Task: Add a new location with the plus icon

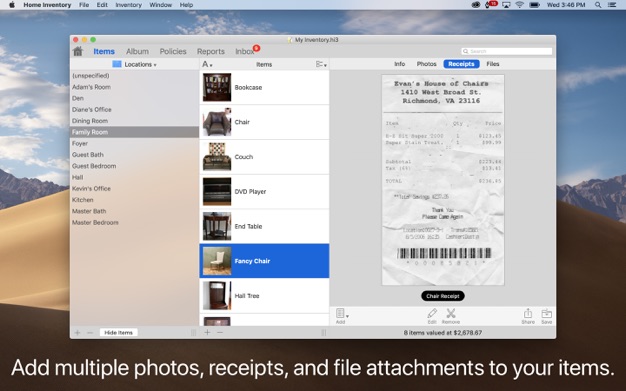Action: (x=77, y=332)
